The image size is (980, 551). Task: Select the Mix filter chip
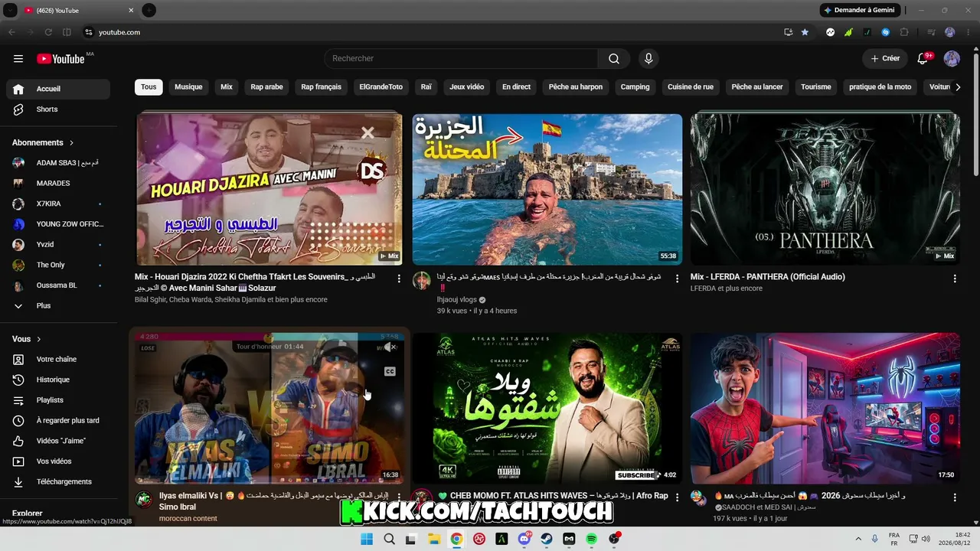(x=227, y=87)
